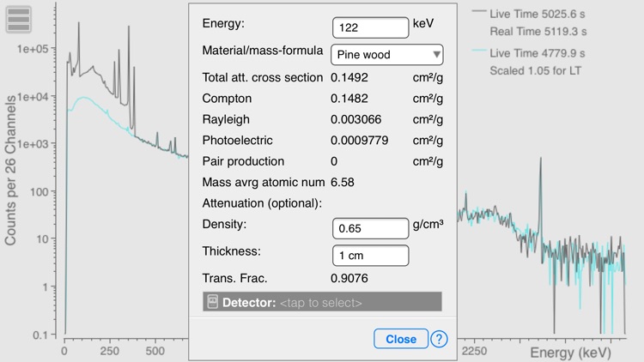
Task: Click the Thickness input field
Action: click(370, 256)
